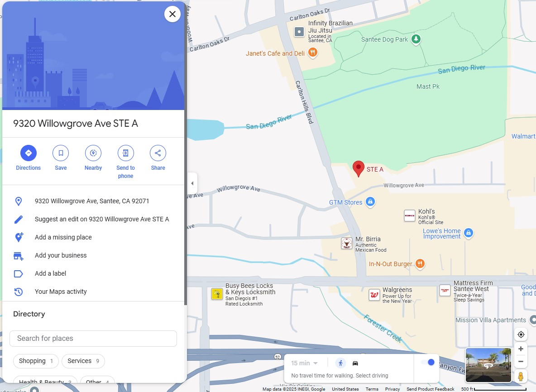Click Add a missing place
Image resolution: width=536 pixels, height=392 pixels.
[x=63, y=237]
